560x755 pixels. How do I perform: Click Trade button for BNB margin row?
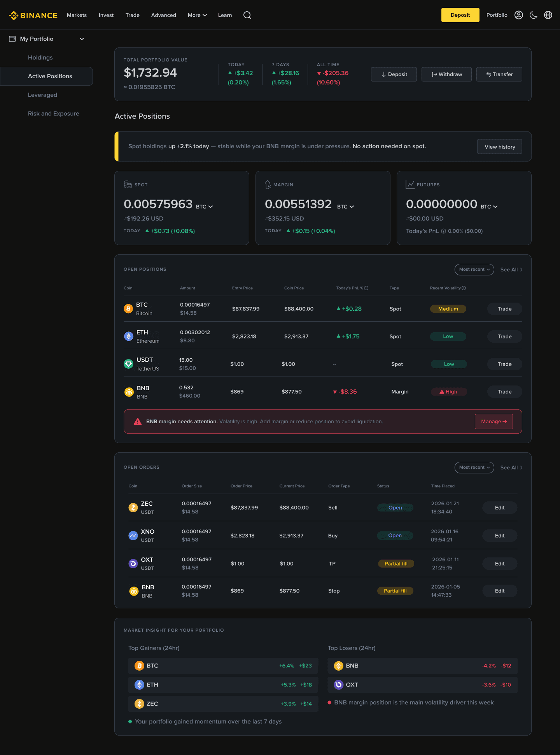(x=505, y=392)
